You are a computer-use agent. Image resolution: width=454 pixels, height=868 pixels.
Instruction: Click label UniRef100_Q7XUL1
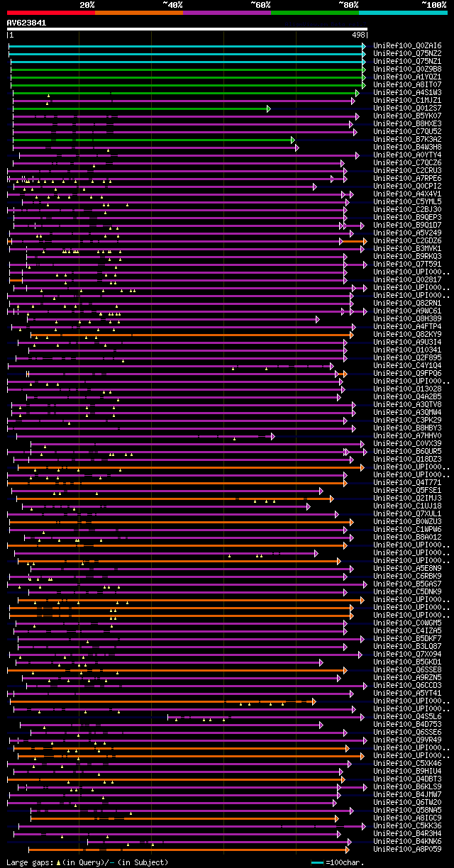pos(407,513)
